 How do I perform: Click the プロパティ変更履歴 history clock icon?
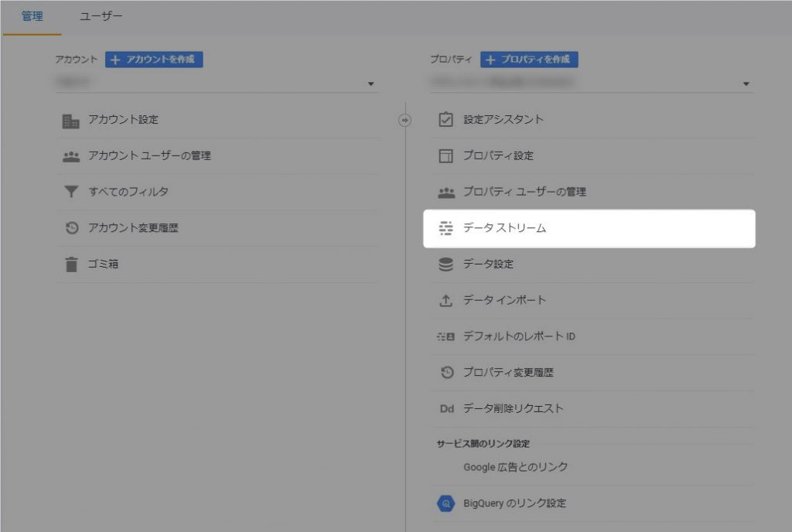[445, 373]
